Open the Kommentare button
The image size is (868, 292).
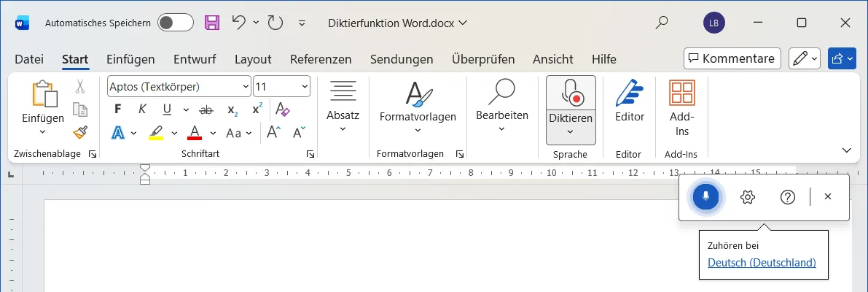tap(732, 58)
